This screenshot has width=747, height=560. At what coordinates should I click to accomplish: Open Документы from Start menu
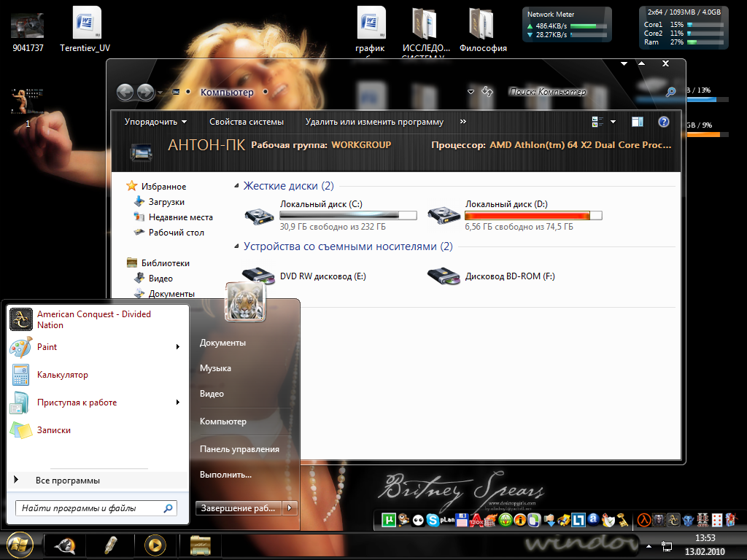(222, 343)
